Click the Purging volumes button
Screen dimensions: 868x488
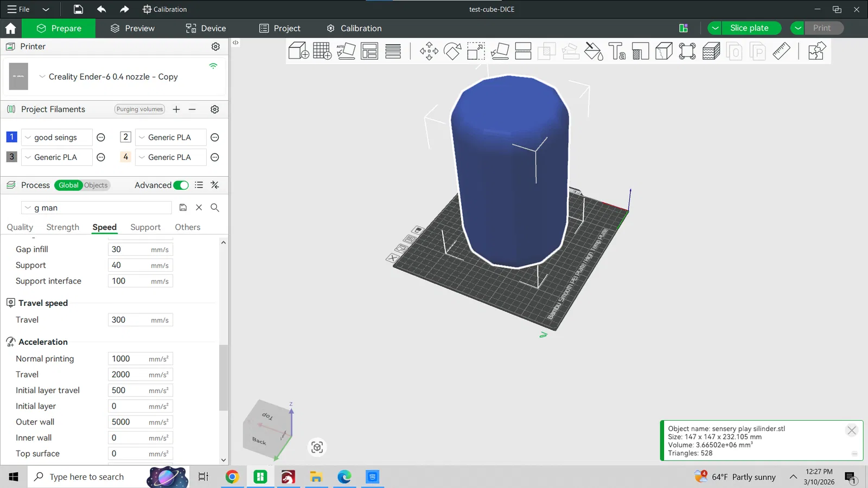139,110
